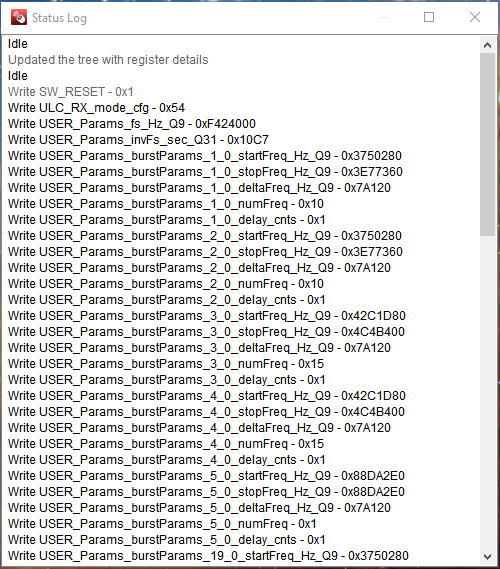The height and width of the screenshot is (569, 500).
Task: Select burstParams_19_0_startFreq_Hz_Q9 log line
Action: pyautogui.click(x=208, y=555)
